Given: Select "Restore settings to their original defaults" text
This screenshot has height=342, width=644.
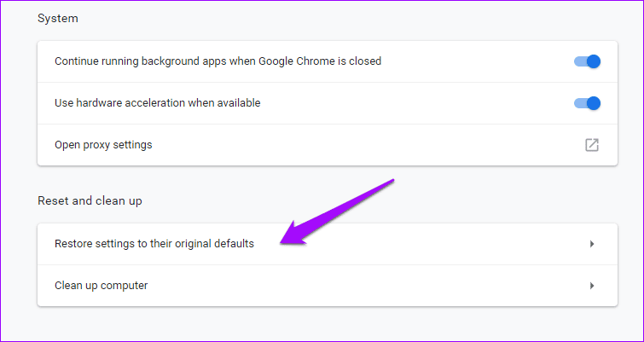Looking at the screenshot, I should pos(154,244).
